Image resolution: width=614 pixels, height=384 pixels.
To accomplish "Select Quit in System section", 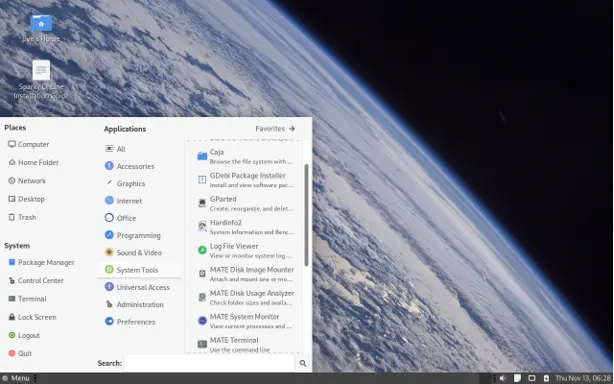I will click(x=20, y=353).
